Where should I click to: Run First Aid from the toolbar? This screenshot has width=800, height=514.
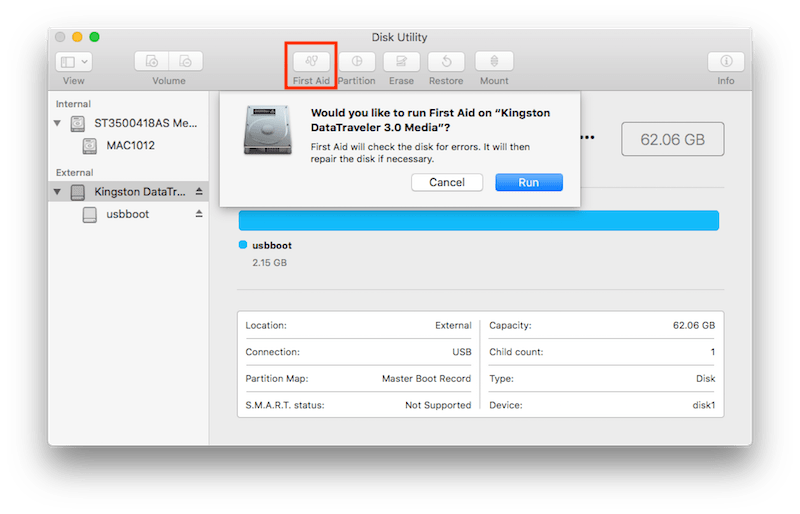[311, 61]
